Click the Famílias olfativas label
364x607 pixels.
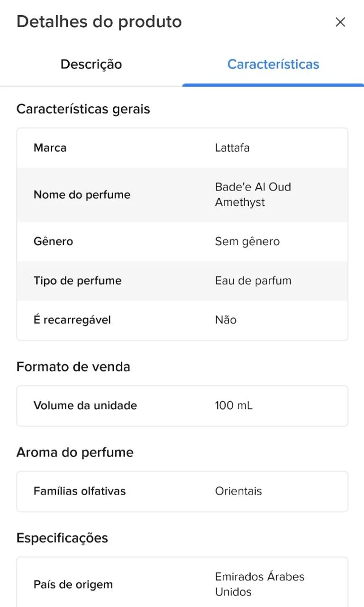pos(80,491)
